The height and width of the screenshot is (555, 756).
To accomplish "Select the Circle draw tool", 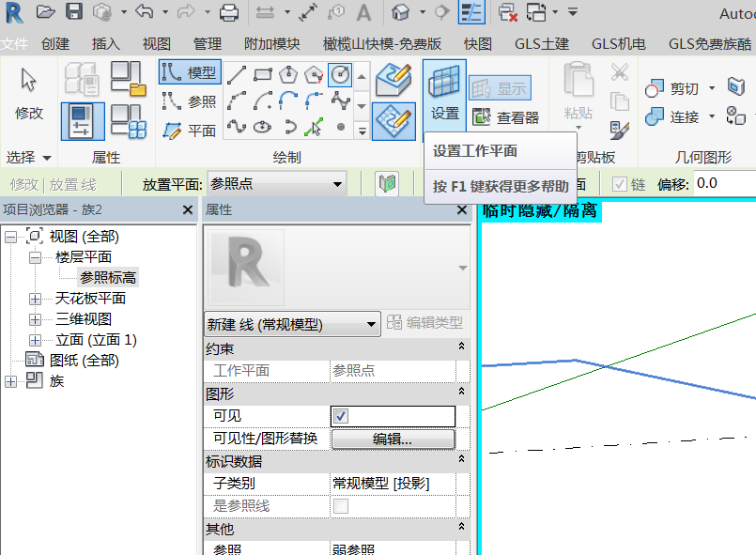I will pos(340,75).
